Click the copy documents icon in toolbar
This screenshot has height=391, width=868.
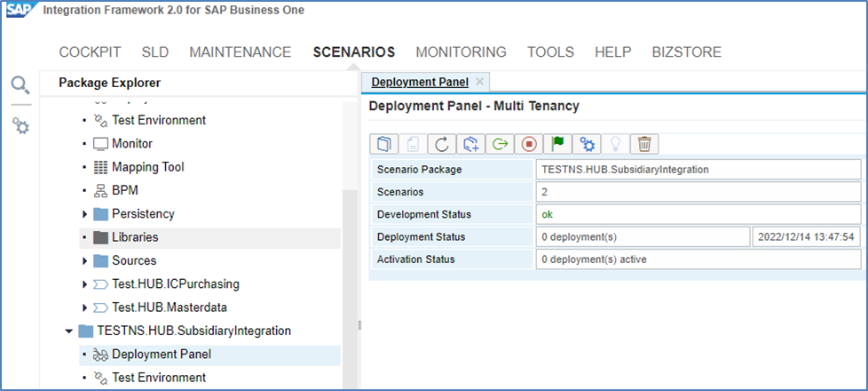click(383, 144)
